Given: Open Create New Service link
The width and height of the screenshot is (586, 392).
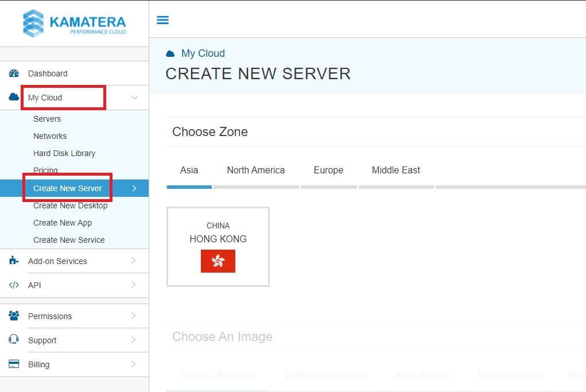Looking at the screenshot, I should (x=69, y=240).
